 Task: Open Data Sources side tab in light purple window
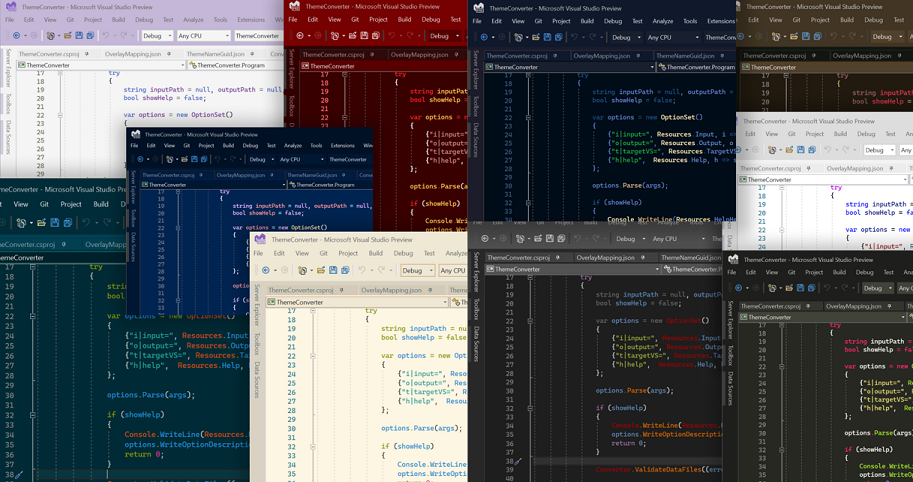[x=8, y=137]
